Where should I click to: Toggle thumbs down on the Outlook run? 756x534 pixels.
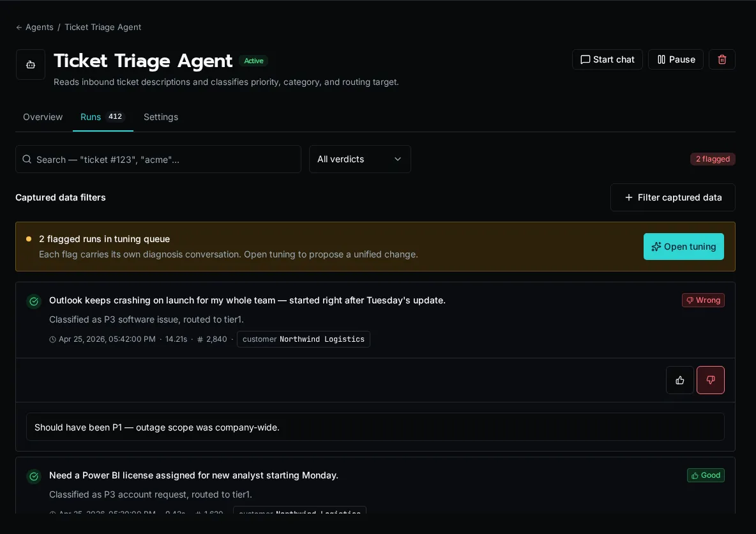tap(710, 380)
